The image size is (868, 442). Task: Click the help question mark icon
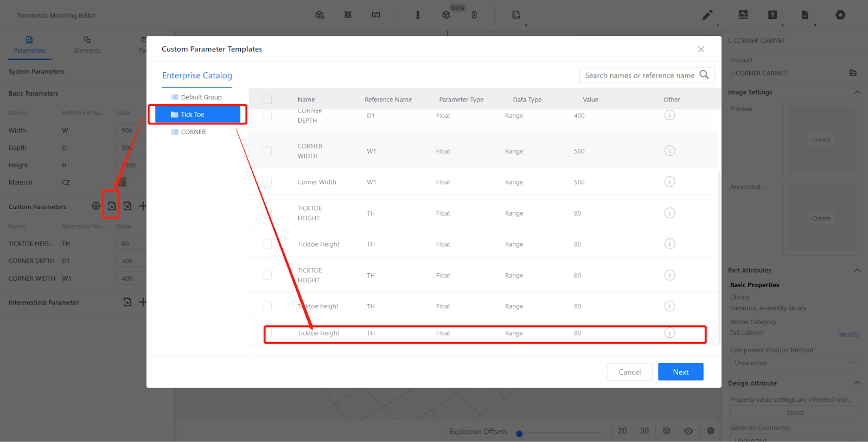773,15
